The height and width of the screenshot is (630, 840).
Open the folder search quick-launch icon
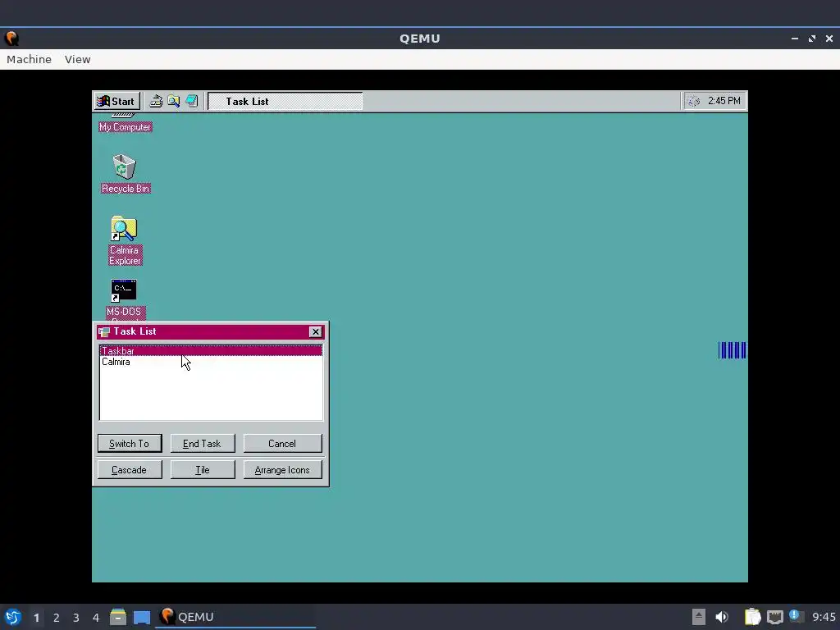point(174,101)
